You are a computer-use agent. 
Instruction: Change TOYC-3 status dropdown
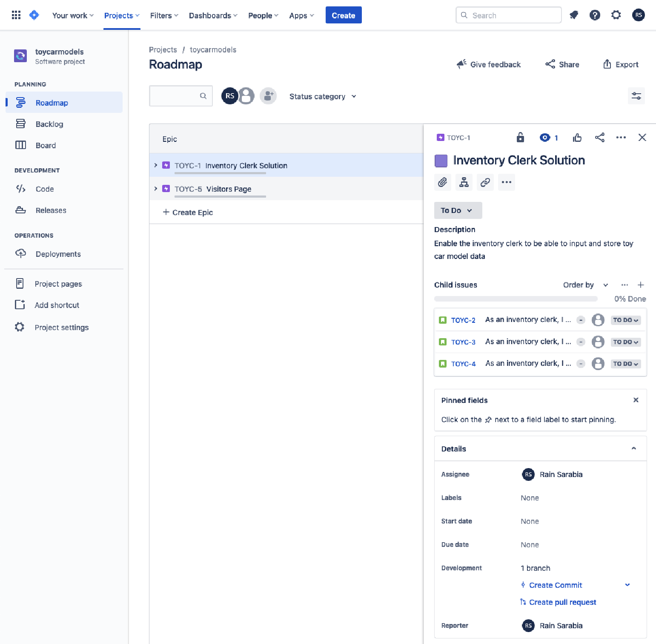626,342
